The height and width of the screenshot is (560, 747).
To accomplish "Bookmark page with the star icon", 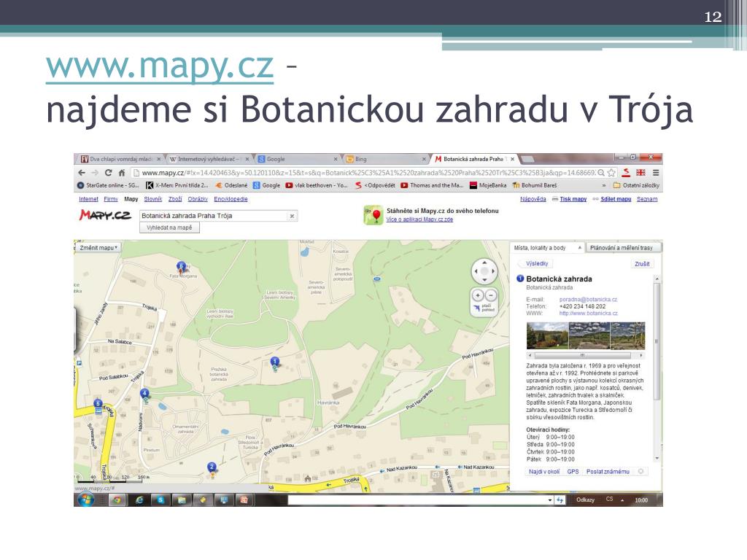I will click(612, 173).
